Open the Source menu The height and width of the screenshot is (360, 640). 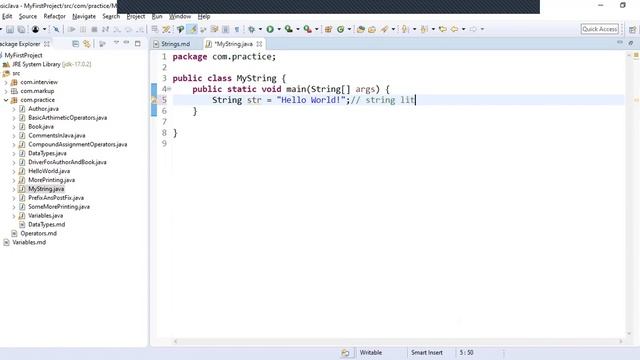(x=28, y=16)
